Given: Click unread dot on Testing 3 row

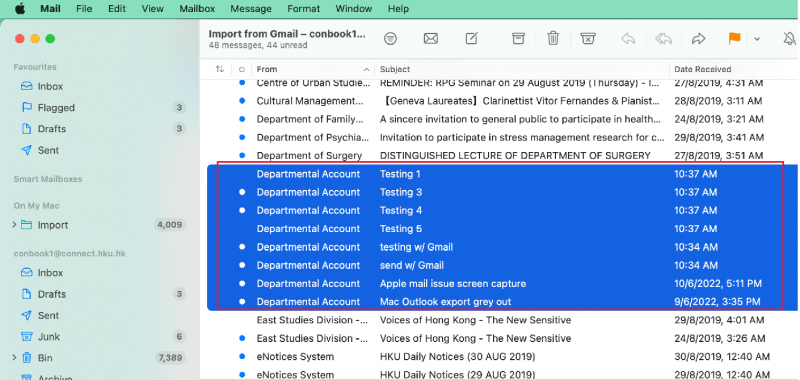Looking at the screenshot, I should tap(242, 192).
